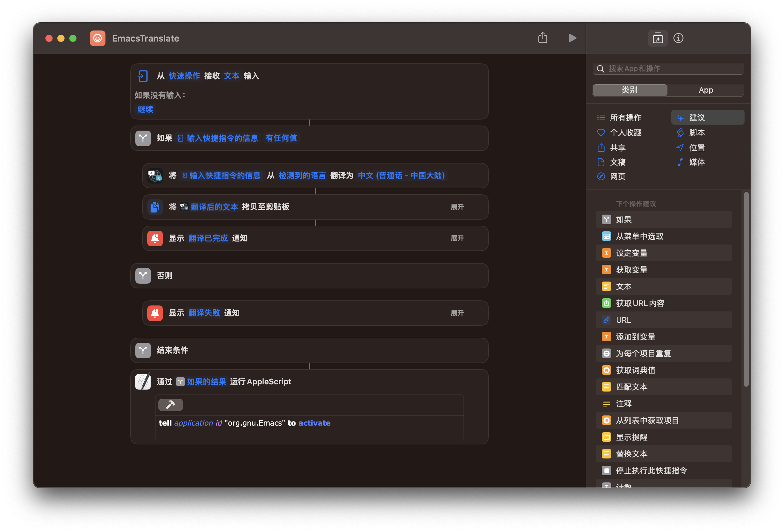Switch to the App tab

[x=705, y=90]
